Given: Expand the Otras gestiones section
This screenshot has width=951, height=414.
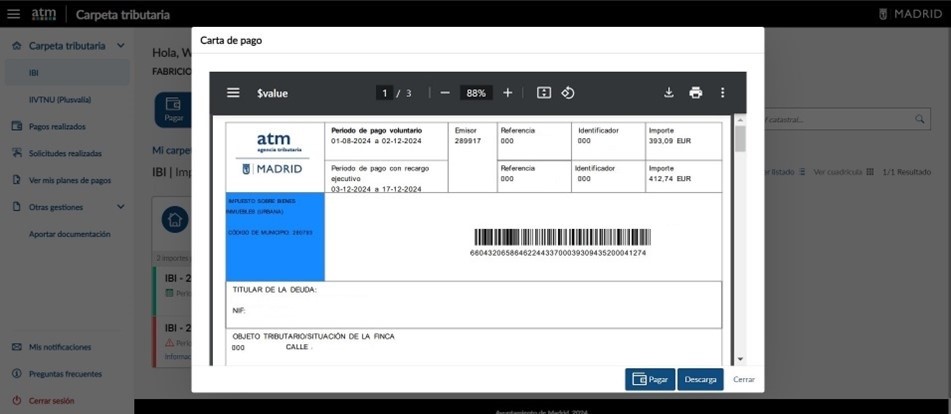Looking at the screenshot, I should [121, 207].
